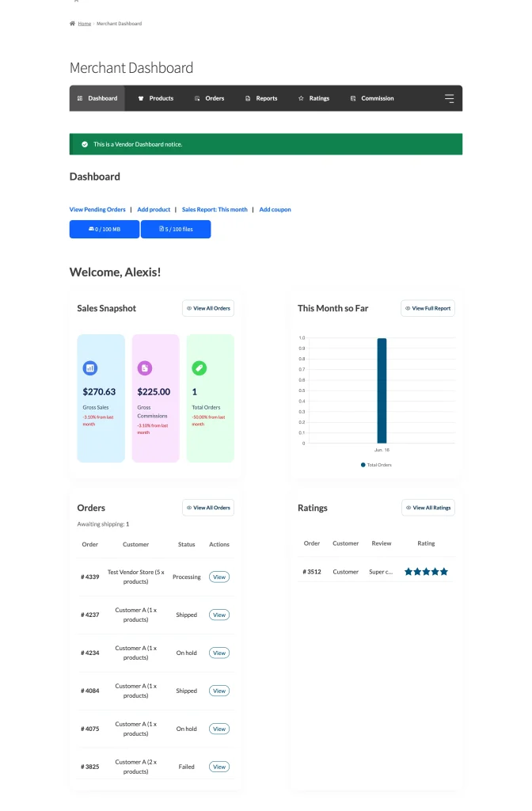The height and width of the screenshot is (811, 532).
Task: Click order number #4237
Action: coord(90,615)
